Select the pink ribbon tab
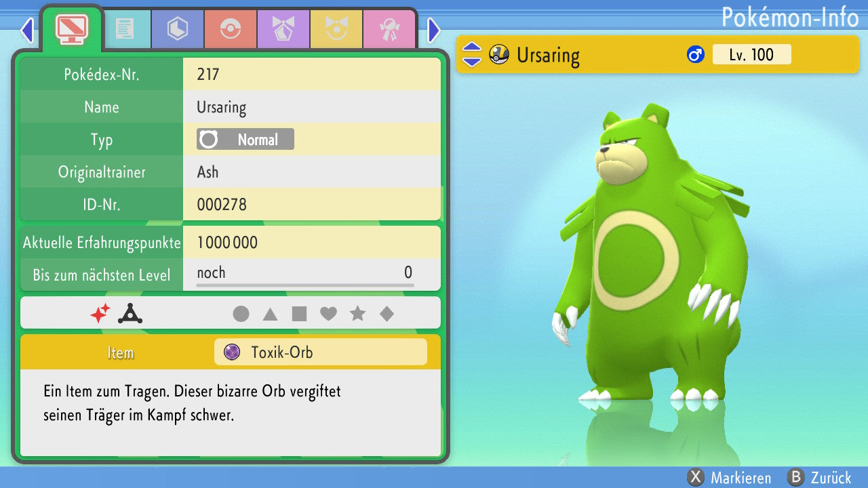 (x=389, y=29)
